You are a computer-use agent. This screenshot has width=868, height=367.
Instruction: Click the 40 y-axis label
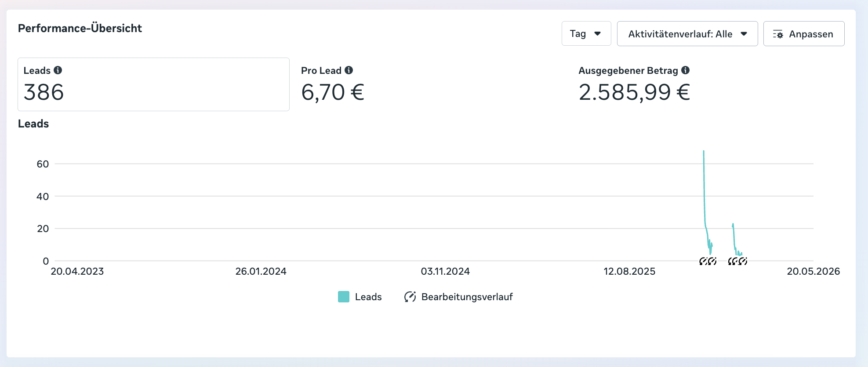43,196
